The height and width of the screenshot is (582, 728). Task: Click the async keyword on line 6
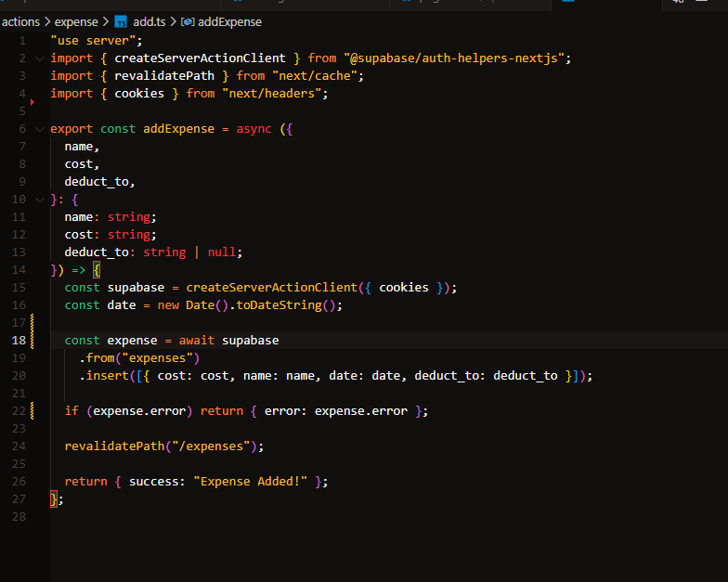click(x=253, y=128)
